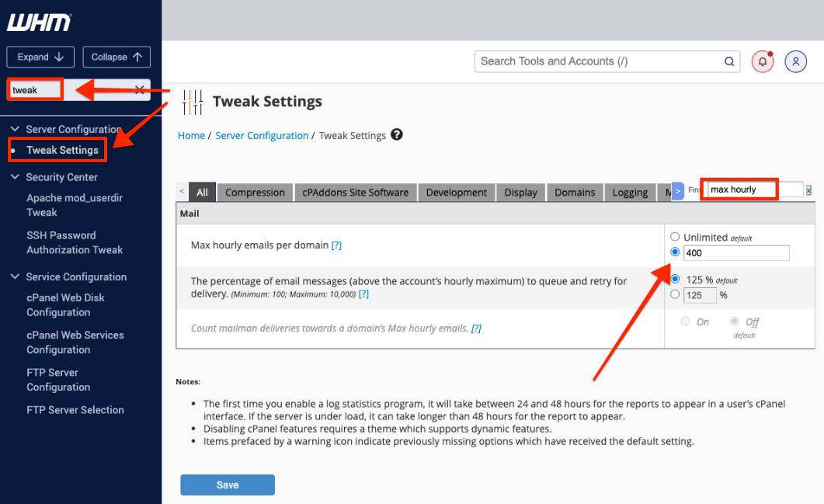Viewport: 824px width, 504px height.
Task: Click the Tweak Settings sliders icon
Action: coord(193,102)
